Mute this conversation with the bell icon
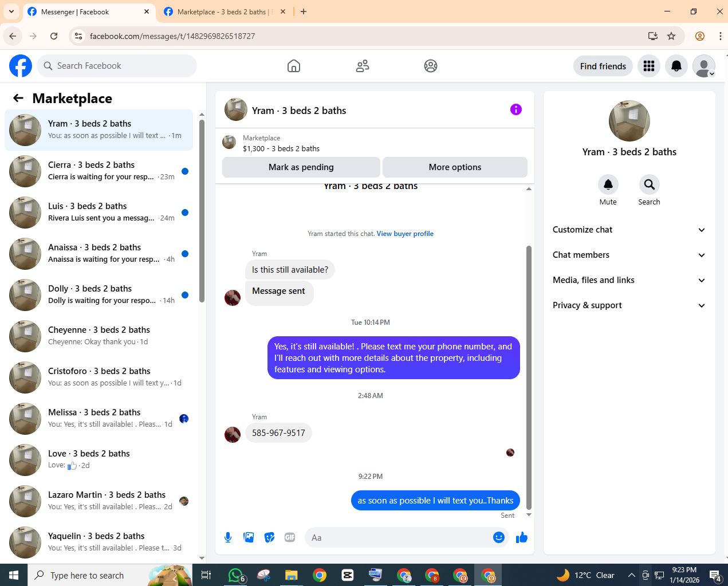 [608, 184]
